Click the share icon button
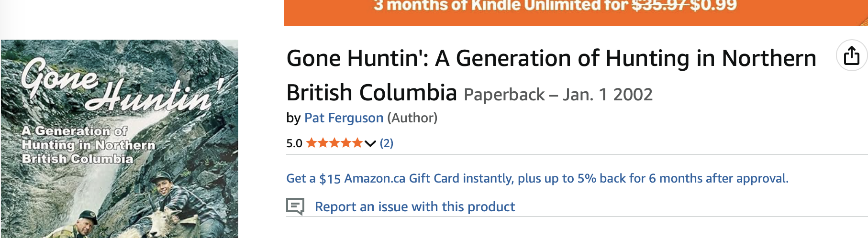The image size is (868, 238). click(851, 55)
